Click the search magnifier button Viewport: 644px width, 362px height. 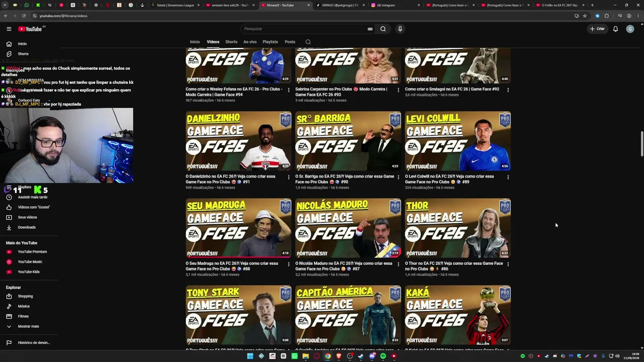pyautogui.click(x=383, y=29)
